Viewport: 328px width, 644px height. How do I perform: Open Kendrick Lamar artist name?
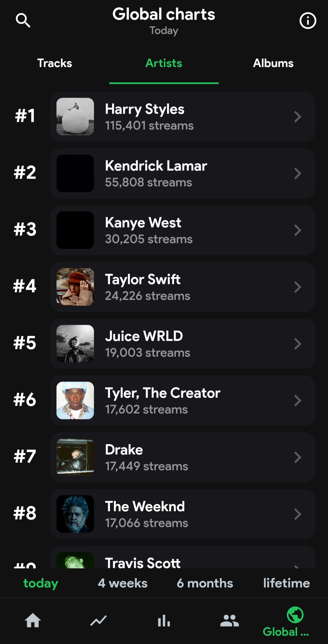coord(156,166)
